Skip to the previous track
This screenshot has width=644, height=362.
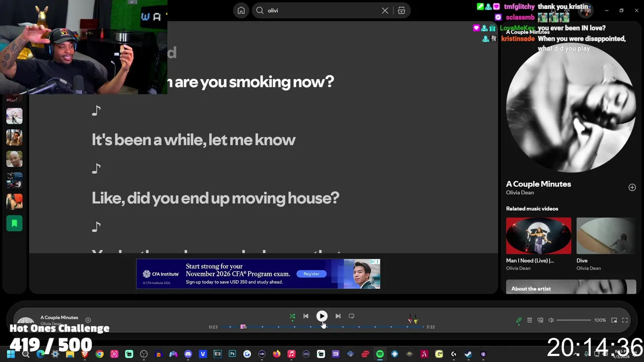(306, 316)
